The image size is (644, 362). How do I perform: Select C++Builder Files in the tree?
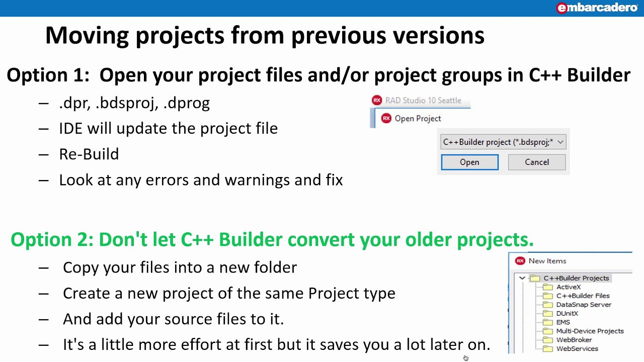point(583,296)
